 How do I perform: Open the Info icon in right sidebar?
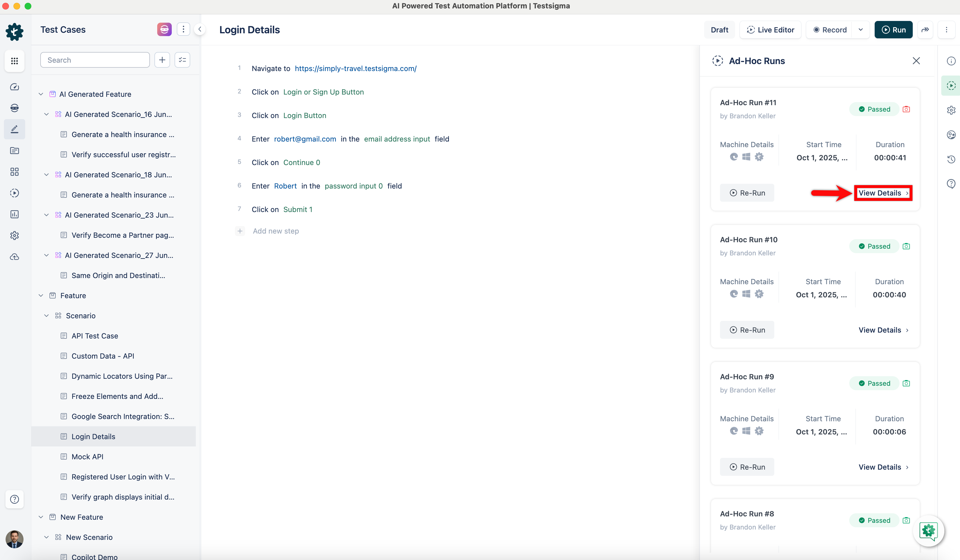point(951,61)
